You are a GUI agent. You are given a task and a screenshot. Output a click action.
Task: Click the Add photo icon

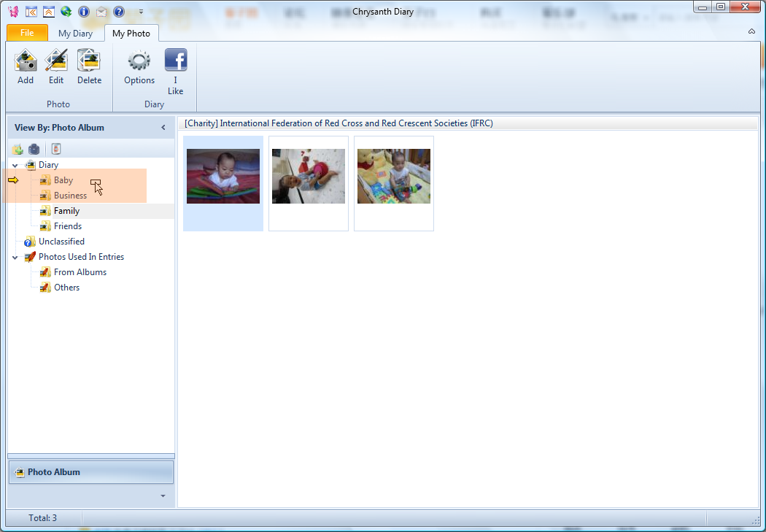(x=26, y=61)
